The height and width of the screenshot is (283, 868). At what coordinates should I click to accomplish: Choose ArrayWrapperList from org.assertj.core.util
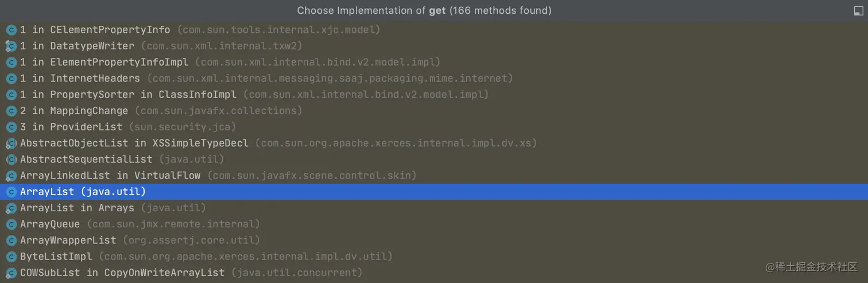434,240
